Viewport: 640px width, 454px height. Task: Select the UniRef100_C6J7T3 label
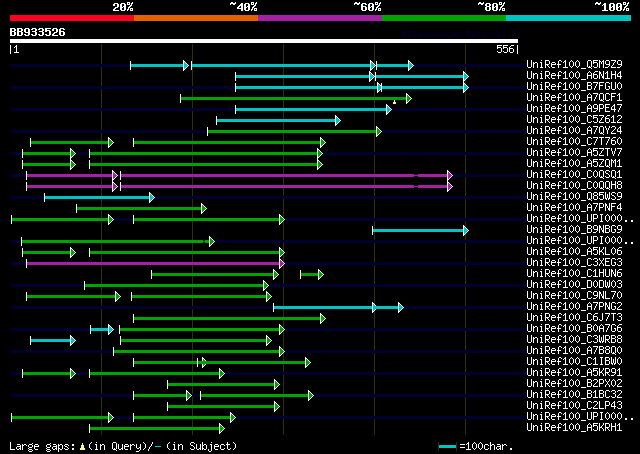pyautogui.click(x=574, y=318)
